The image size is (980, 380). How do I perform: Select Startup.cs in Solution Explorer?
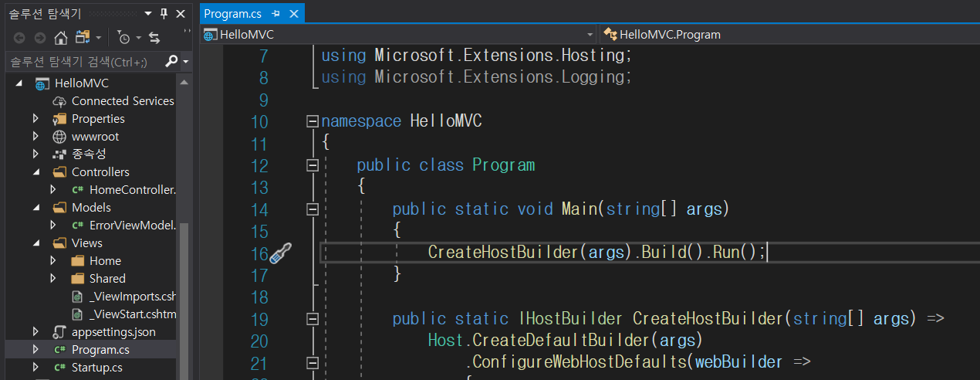pos(96,367)
